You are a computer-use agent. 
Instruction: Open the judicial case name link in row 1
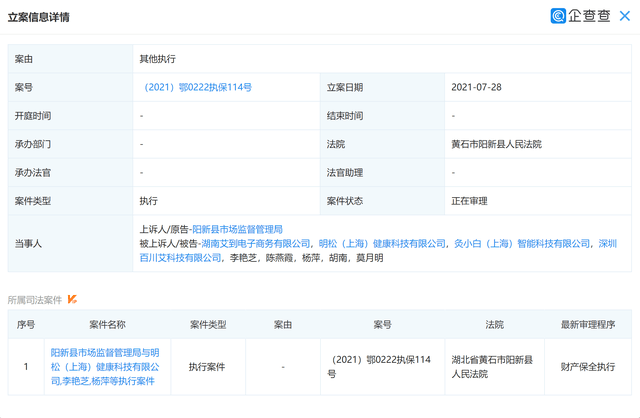point(105,367)
